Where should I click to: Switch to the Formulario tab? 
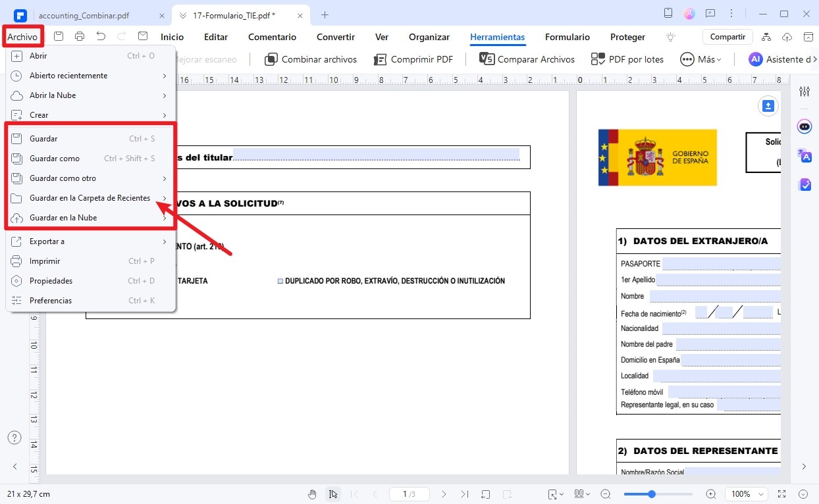pyautogui.click(x=568, y=38)
